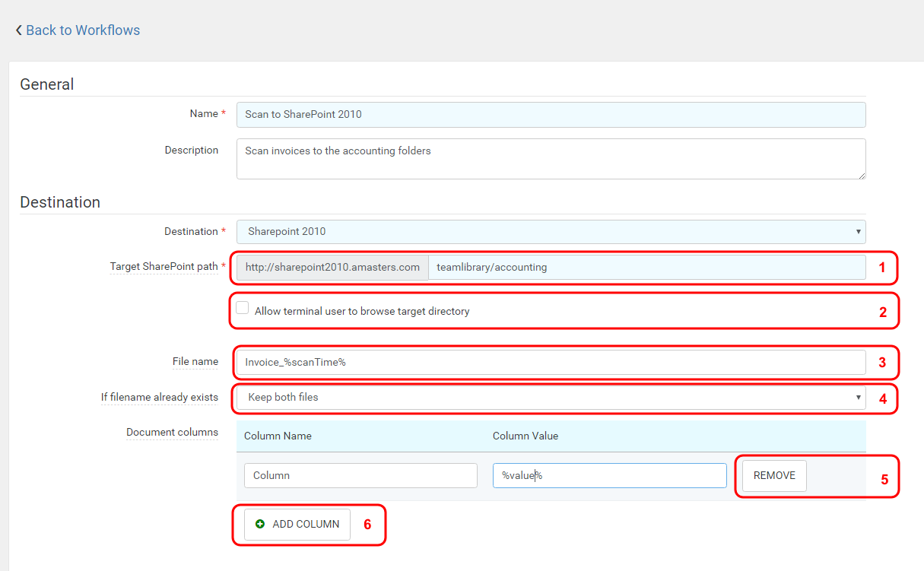924x571 pixels.
Task: Click the dotted-underlined 'File name' label
Action: pyautogui.click(x=195, y=361)
